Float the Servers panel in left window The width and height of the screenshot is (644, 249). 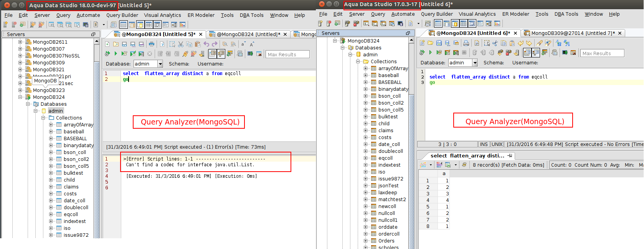click(93, 34)
